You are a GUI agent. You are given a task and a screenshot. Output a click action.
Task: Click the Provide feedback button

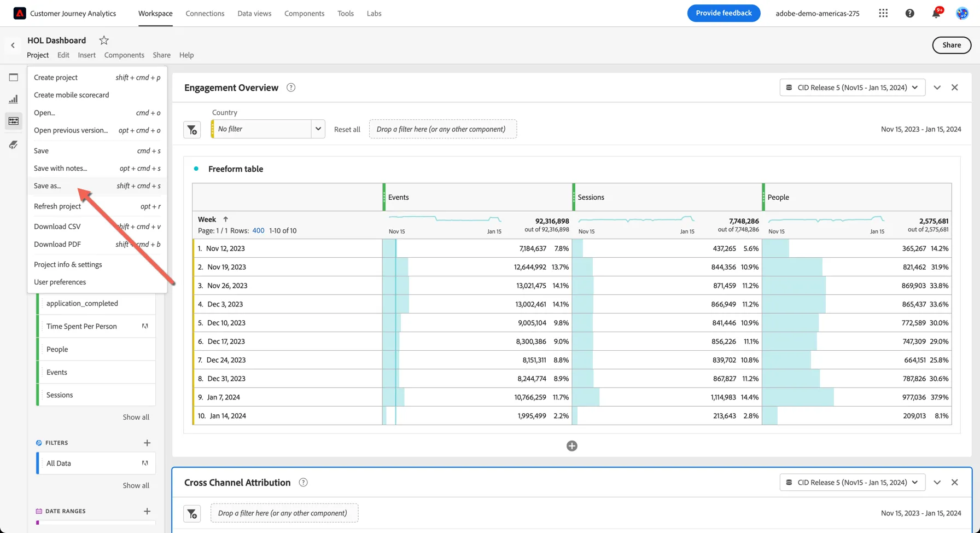[x=724, y=13]
